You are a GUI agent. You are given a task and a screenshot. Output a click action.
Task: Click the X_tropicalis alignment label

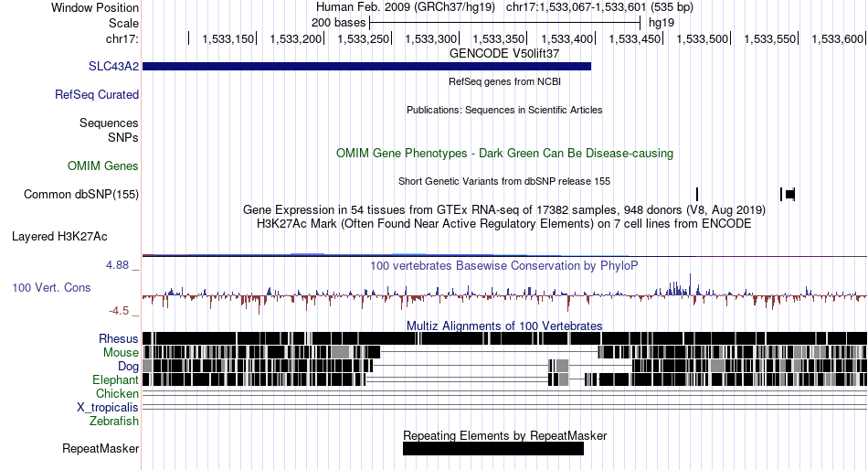[108, 408]
